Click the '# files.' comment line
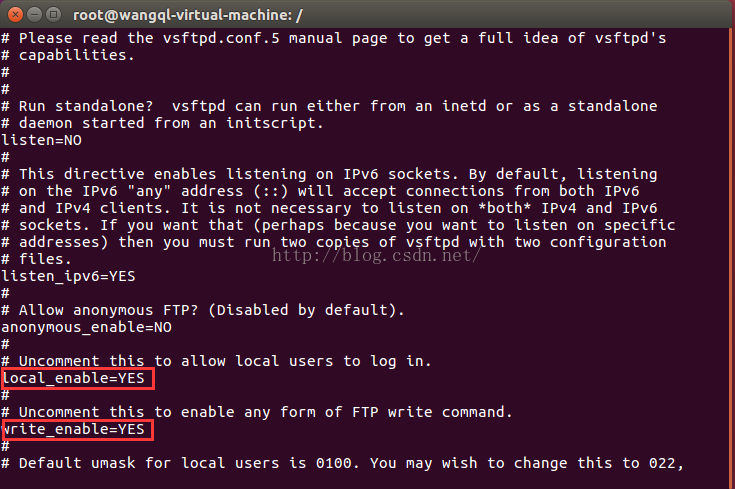 pyautogui.click(x=37, y=259)
